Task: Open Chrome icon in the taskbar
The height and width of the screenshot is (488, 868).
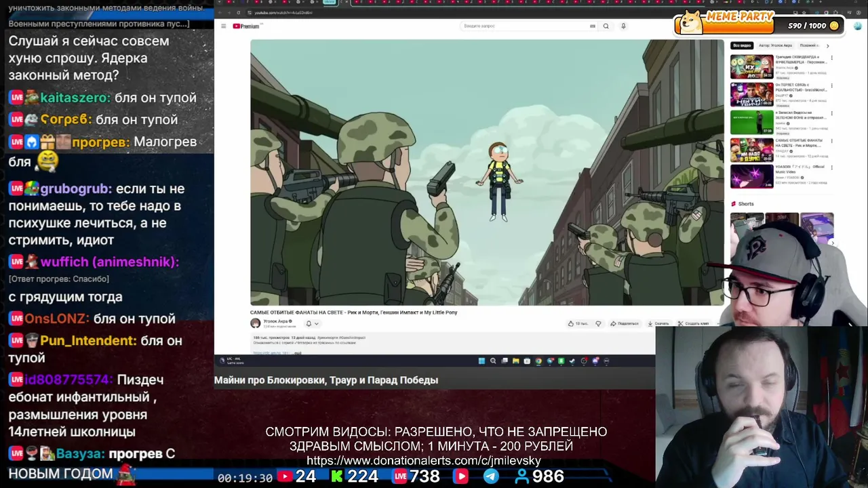Action: click(538, 361)
